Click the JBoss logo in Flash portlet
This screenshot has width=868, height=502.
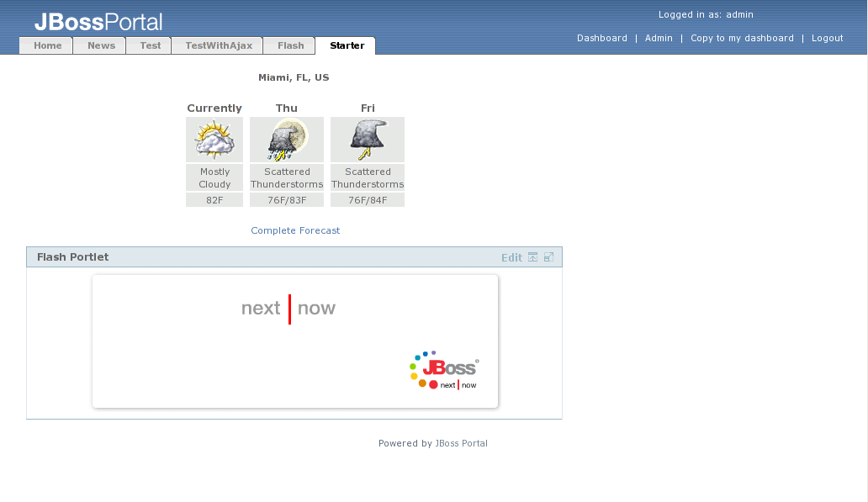coord(445,371)
